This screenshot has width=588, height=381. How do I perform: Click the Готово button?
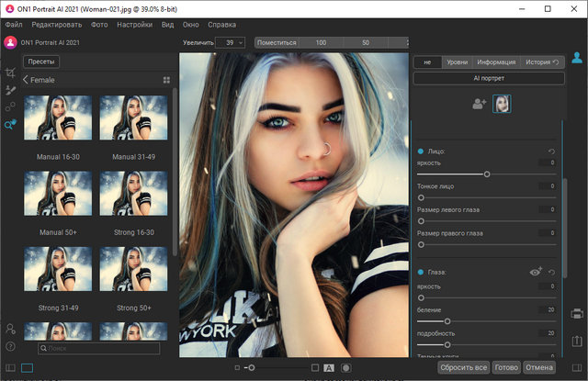click(x=506, y=367)
